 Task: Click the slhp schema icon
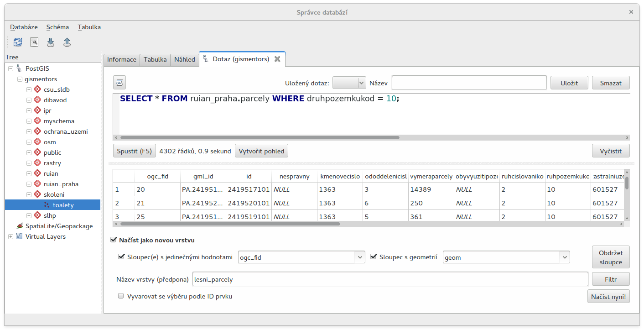(37, 215)
